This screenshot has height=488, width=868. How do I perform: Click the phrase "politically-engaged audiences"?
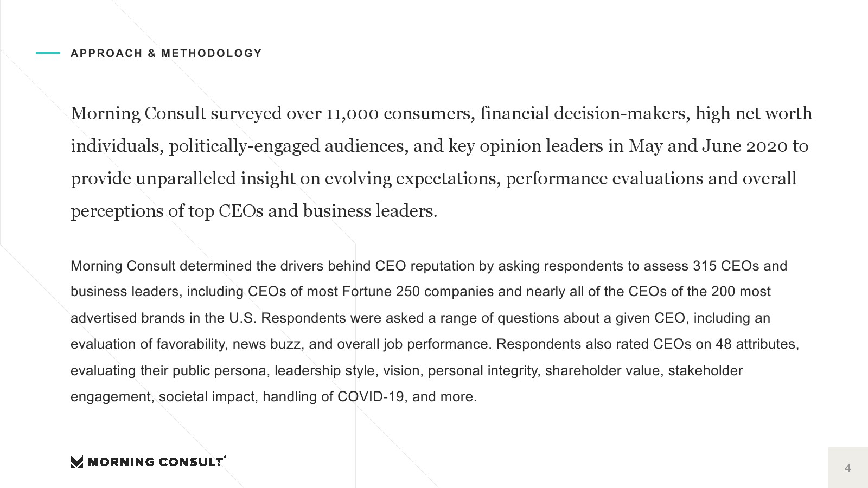click(x=288, y=146)
